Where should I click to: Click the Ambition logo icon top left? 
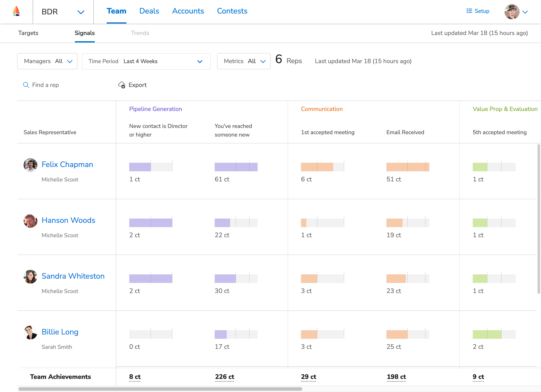[16, 11]
